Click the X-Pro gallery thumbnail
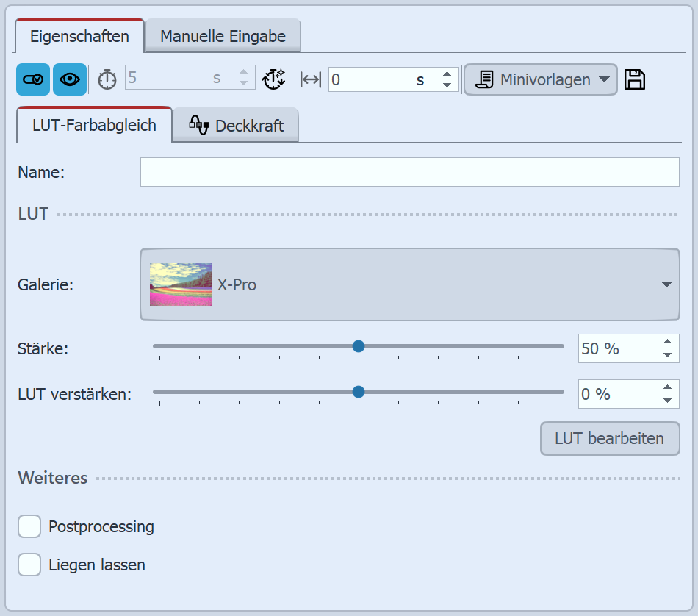Viewport: 698px width, 616px height. tap(181, 284)
